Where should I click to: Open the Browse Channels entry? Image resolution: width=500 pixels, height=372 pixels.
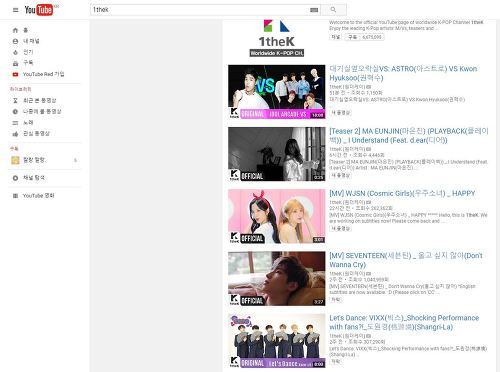(33, 178)
